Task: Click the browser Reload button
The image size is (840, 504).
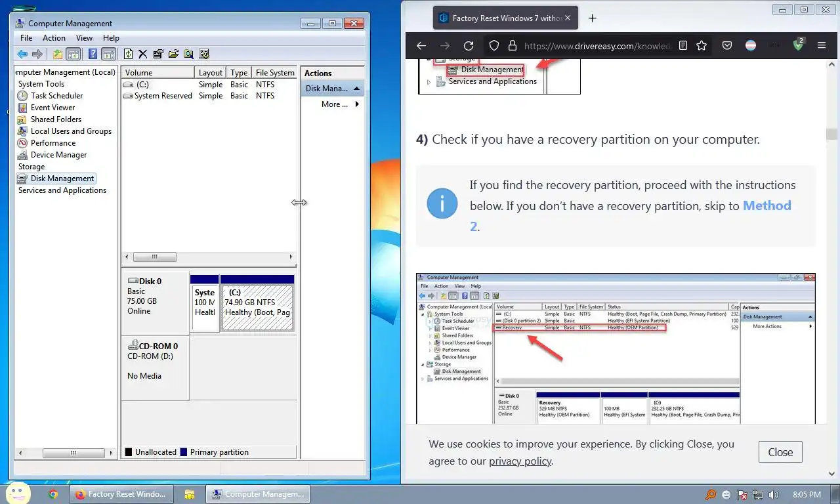Action: (x=469, y=46)
